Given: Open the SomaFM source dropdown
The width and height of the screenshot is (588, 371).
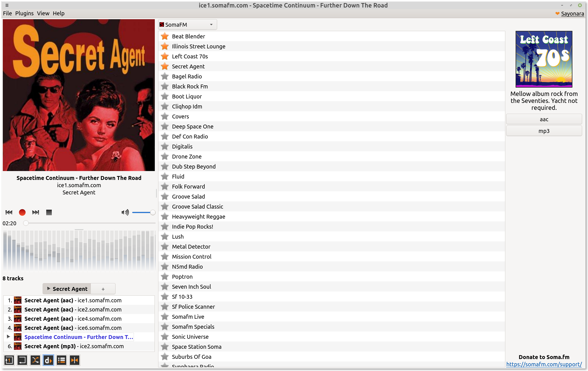Looking at the screenshot, I should pyautogui.click(x=187, y=24).
